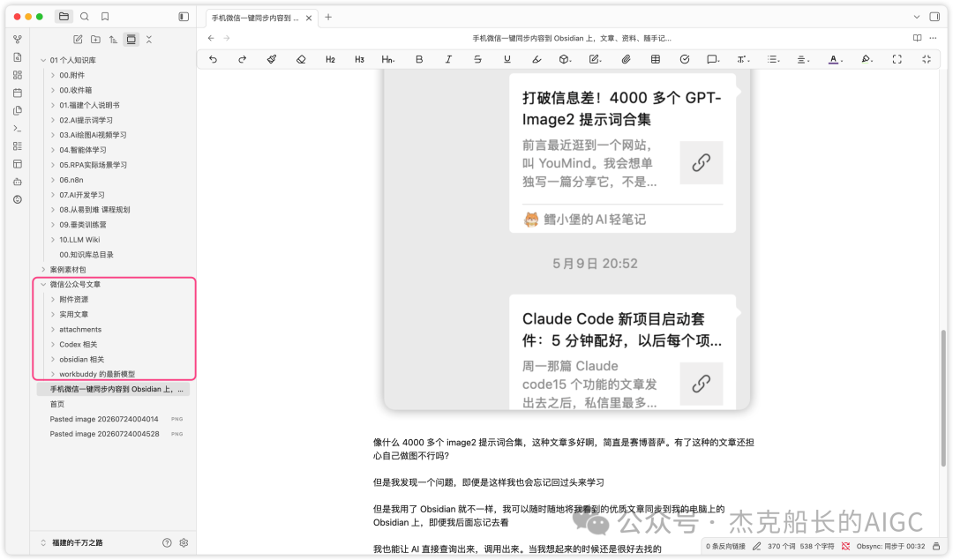Open a new tab

[x=328, y=17]
